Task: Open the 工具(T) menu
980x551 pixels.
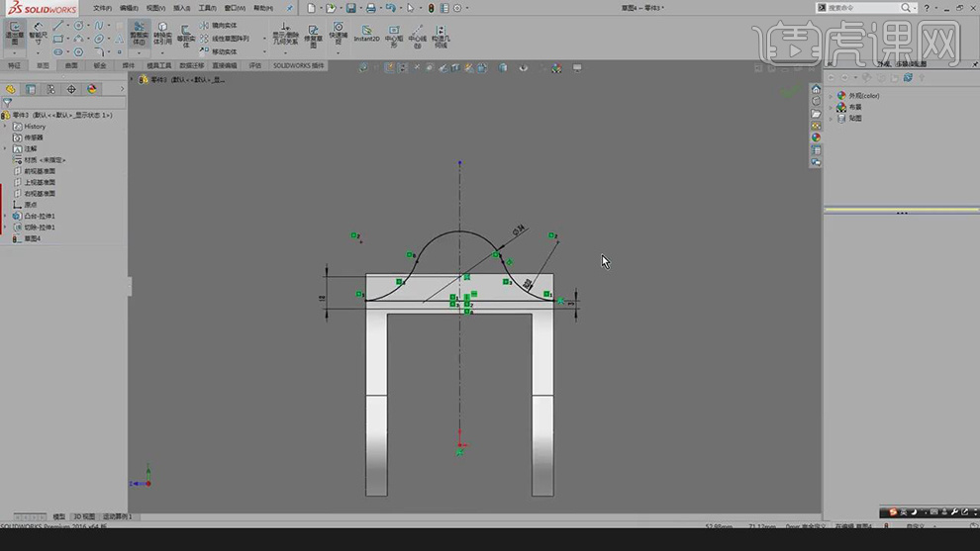Action: tap(207, 8)
